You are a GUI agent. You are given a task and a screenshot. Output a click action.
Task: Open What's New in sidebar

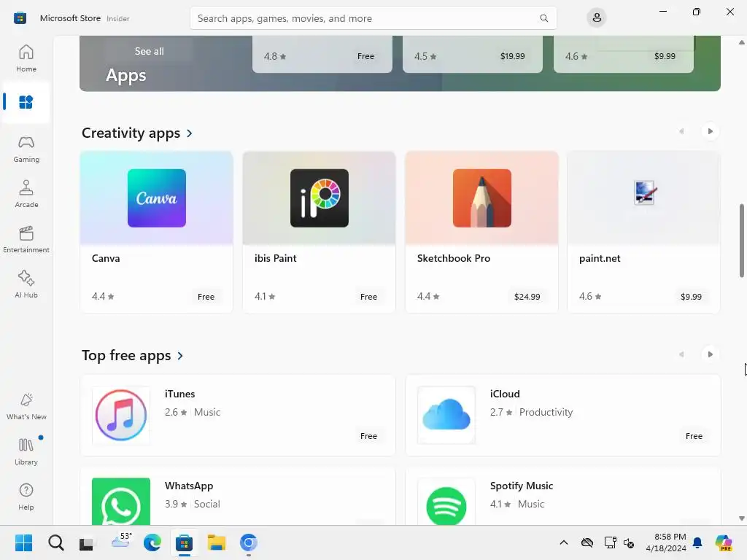click(26, 406)
